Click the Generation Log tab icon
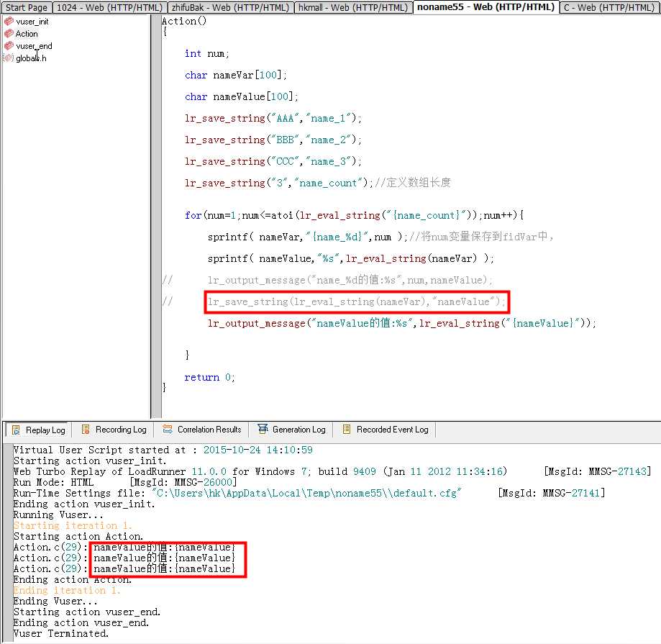Screen dimensions: 661x644 click(x=263, y=430)
